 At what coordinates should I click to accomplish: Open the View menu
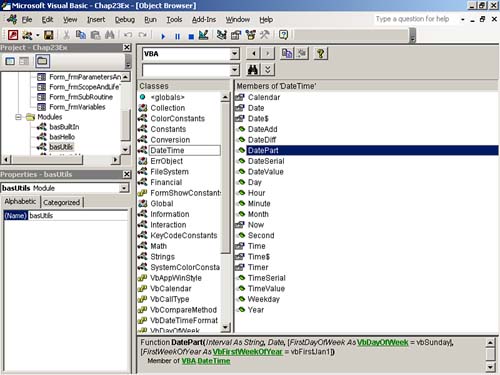(x=70, y=20)
